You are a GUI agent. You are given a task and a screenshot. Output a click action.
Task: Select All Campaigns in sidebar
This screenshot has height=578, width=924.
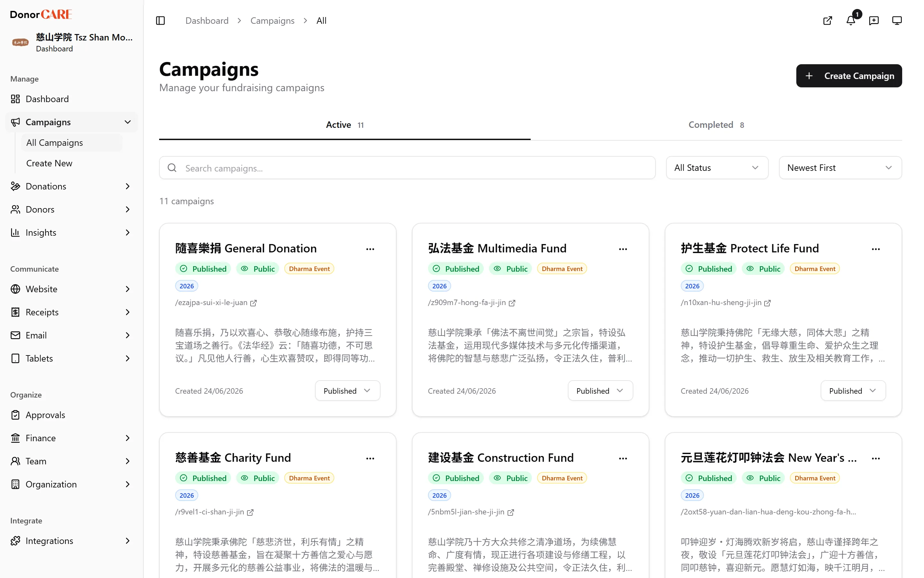[x=72, y=143]
